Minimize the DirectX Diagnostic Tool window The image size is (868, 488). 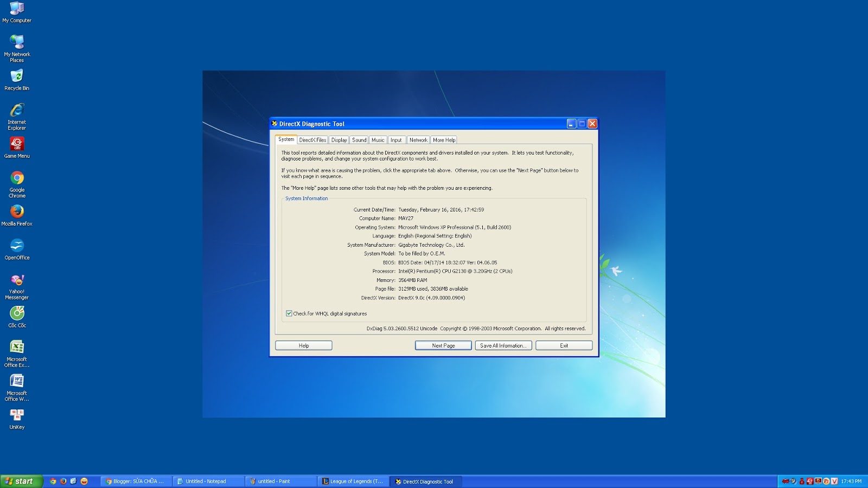(x=571, y=124)
